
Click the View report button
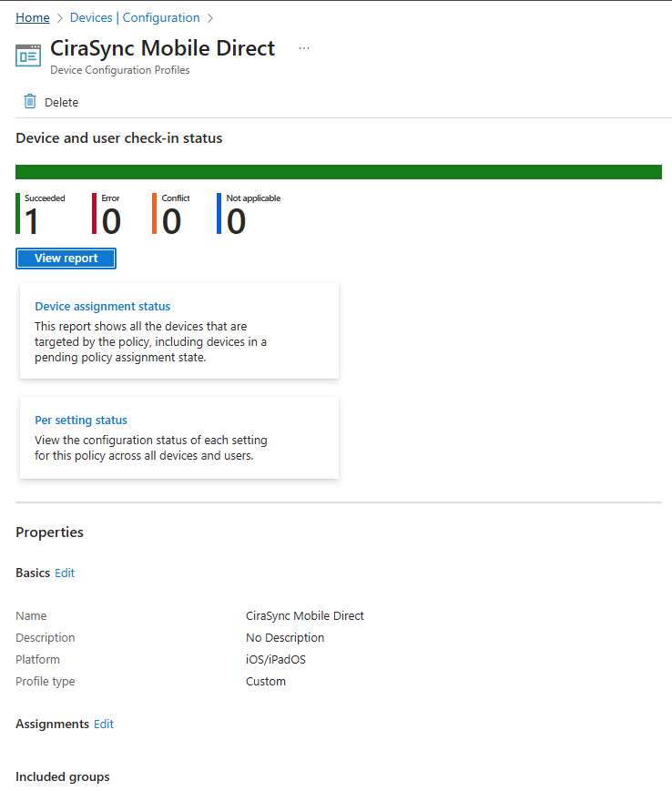66,259
